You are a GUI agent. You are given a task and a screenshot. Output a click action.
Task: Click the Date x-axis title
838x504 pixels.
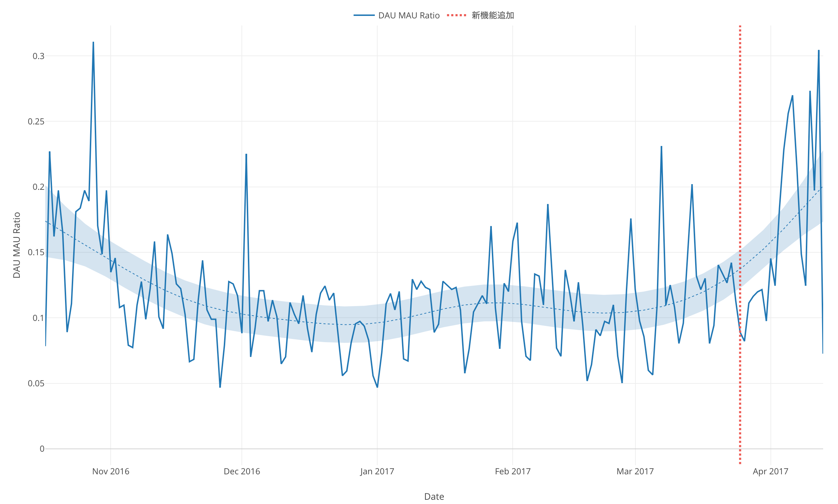point(434,496)
